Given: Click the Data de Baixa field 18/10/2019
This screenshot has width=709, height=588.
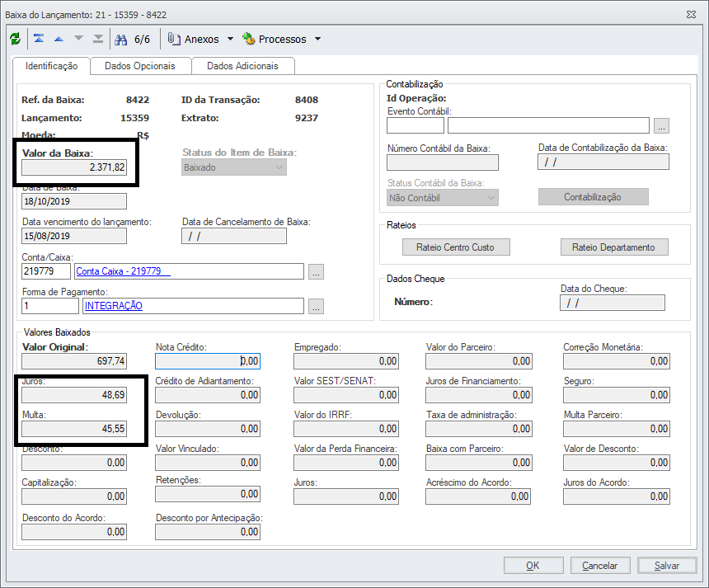Looking at the screenshot, I should click(74, 201).
